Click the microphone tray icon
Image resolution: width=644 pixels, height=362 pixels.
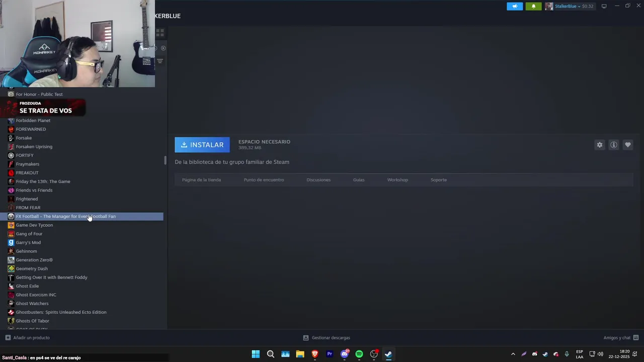pos(567,354)
